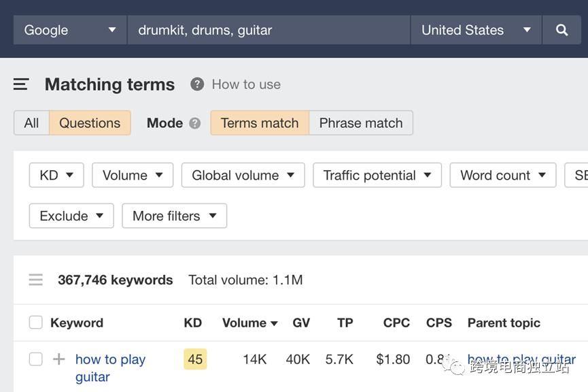This screenshot has height=392, width=588.
Task: Check the how to play guitar row checkbox
Action: point(35,359)
